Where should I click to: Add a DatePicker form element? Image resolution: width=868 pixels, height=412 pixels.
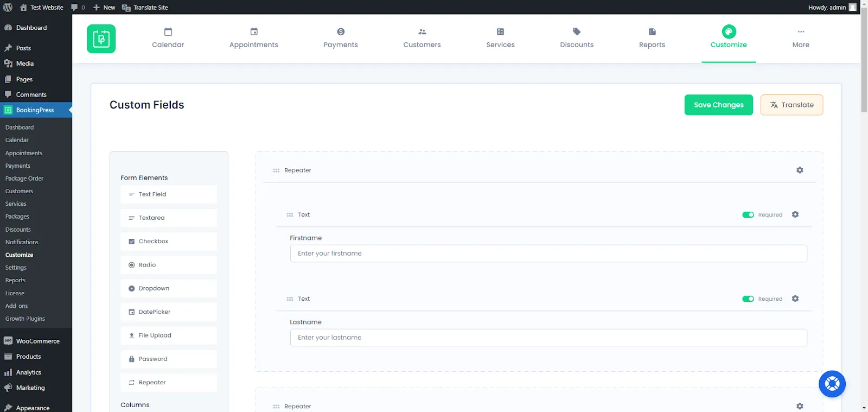[x=169, y=312]
